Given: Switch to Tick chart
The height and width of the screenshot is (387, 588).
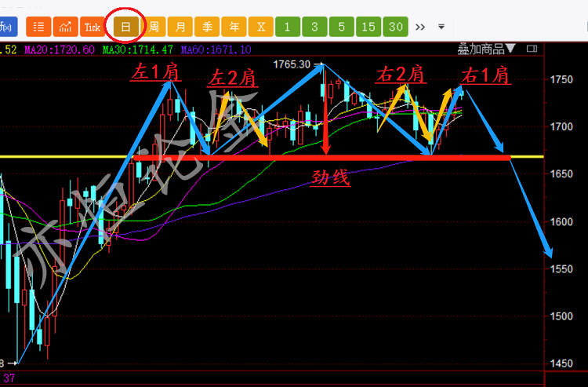Looking at the screenshot, I should (93, 27).
